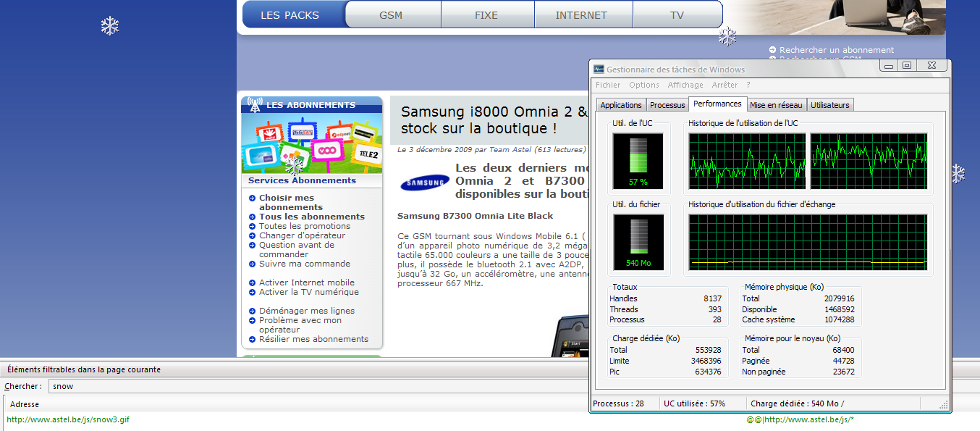This screenshot has height=431, width=980.
Task: Click the TeleSAT operator sign
Action: coord(301,133)
